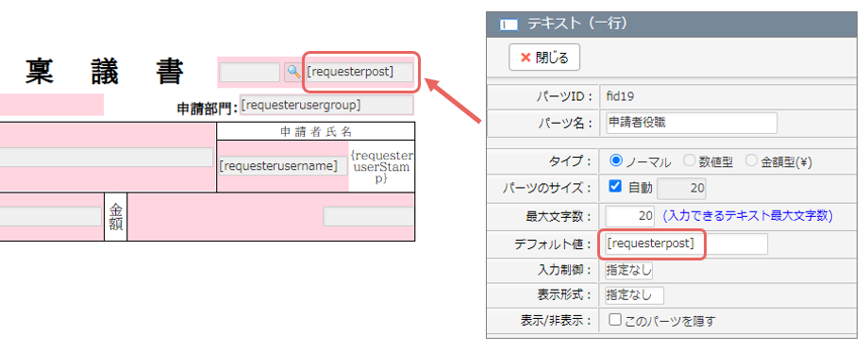Click the parts size field showing 20
The height and width of the screenshot is (352, 868).
pos(681,188)
